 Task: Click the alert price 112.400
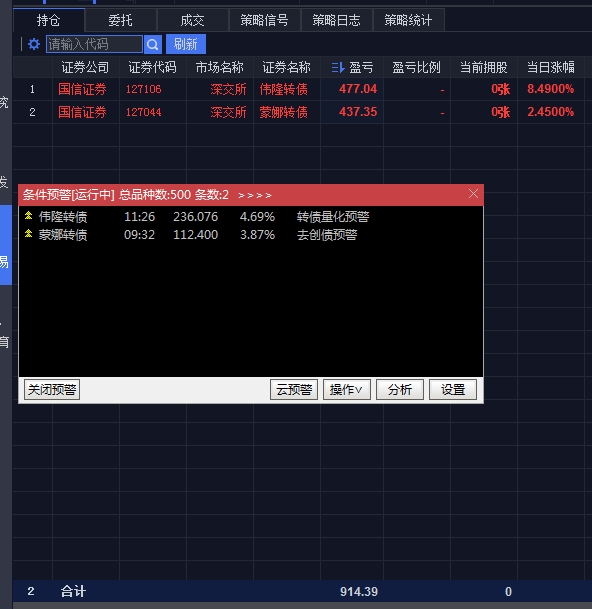click(x=195, y=235)
